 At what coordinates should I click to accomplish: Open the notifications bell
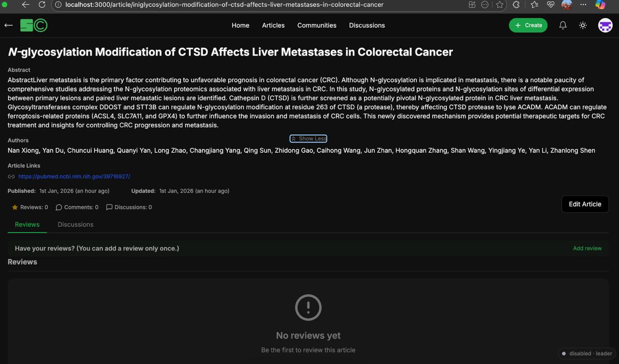click(563, 25)
